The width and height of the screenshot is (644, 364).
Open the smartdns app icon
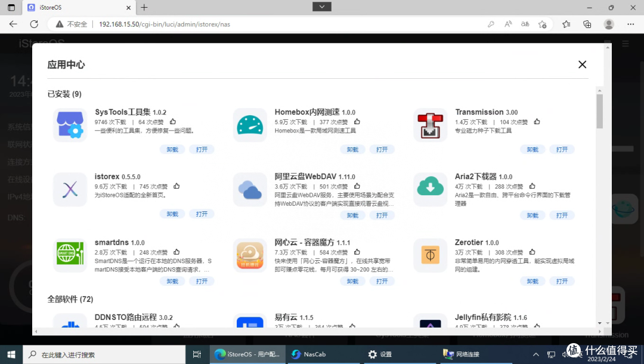pos(70,255)
